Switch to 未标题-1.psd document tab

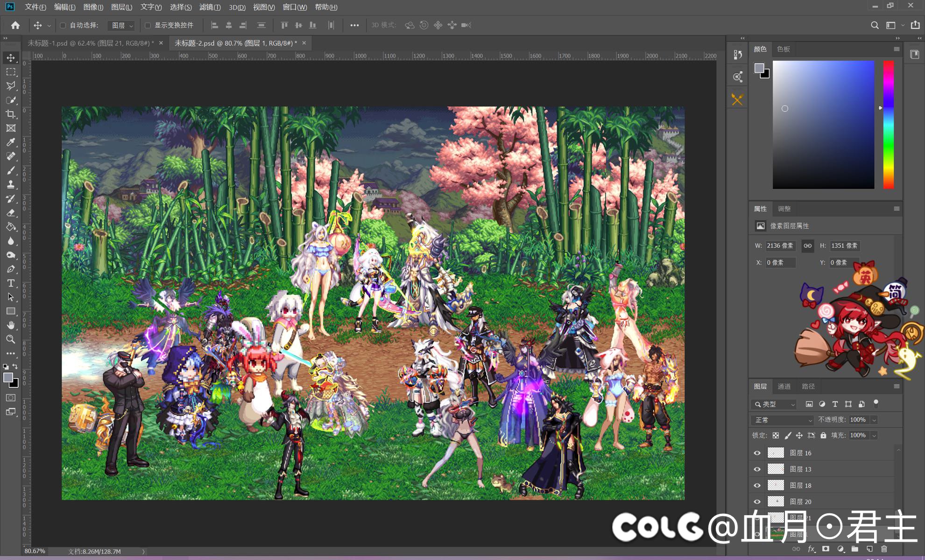(x=91, y=43)
